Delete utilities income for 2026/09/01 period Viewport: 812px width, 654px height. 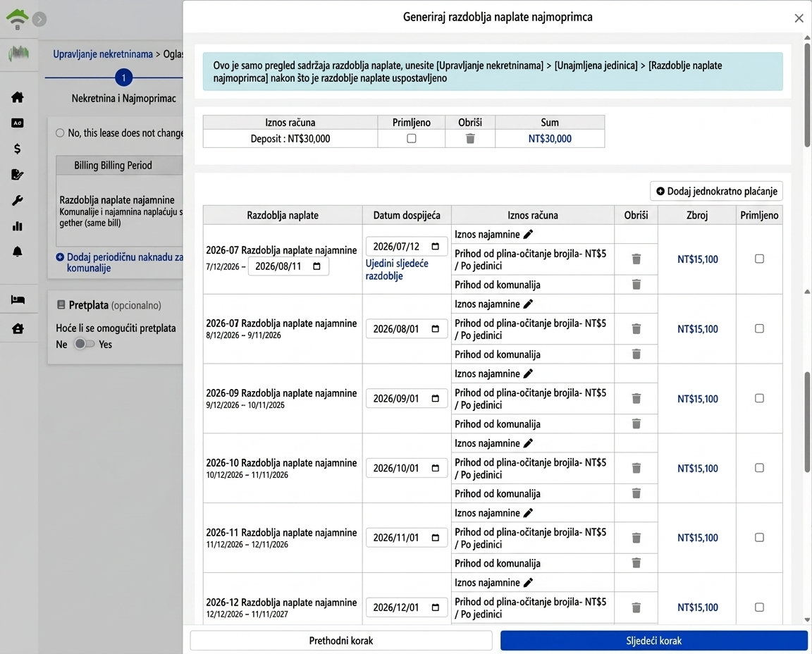(x=636, y=424)
